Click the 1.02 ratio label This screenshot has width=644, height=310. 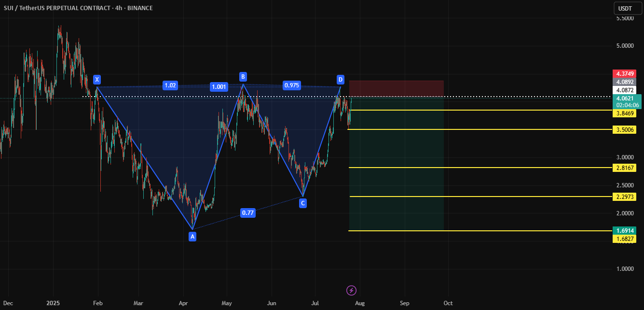click(x=170, y=85)
